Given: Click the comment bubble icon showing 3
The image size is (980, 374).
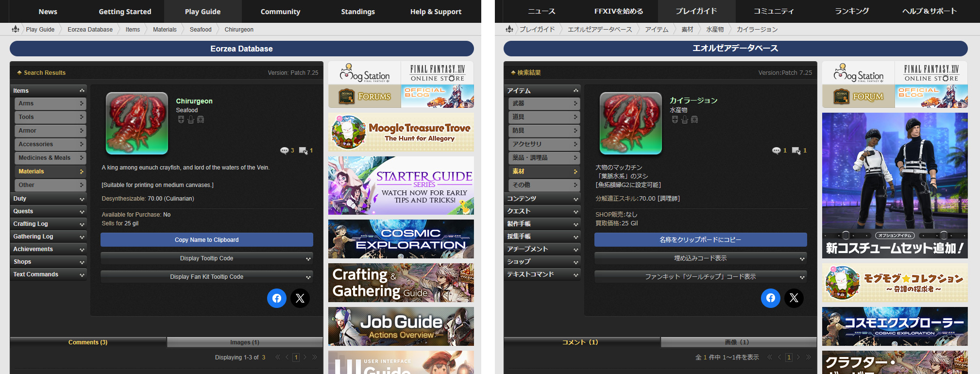Looking at the screenshot, I should click(x=285, y=151).
